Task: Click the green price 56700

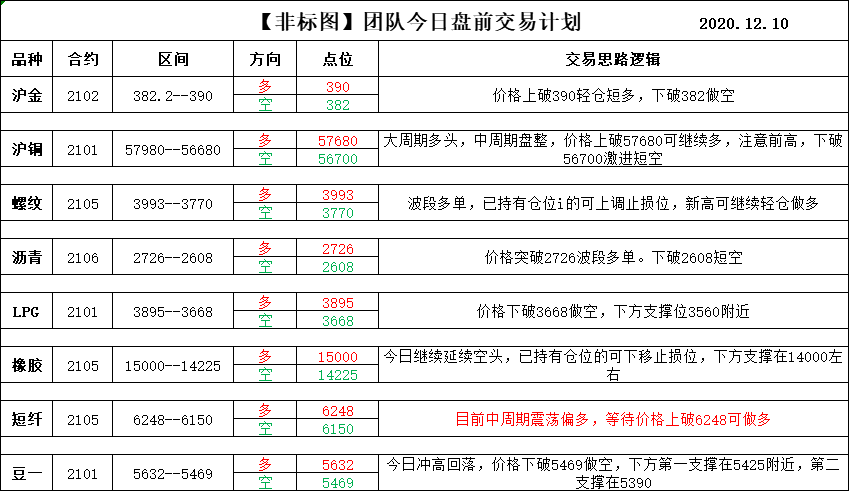Action: pyautogui.click(x=338, y=159)
